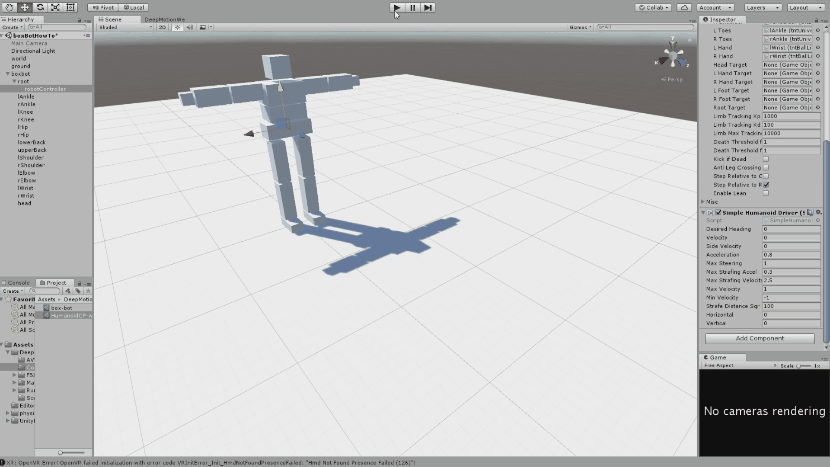Select the Hand tool in the toolbar

coord(10,7)
